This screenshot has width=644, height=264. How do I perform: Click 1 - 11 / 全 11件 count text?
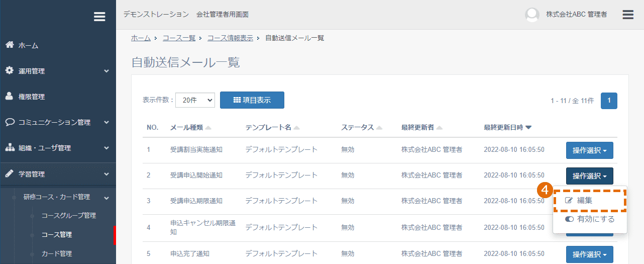[572, 101]
